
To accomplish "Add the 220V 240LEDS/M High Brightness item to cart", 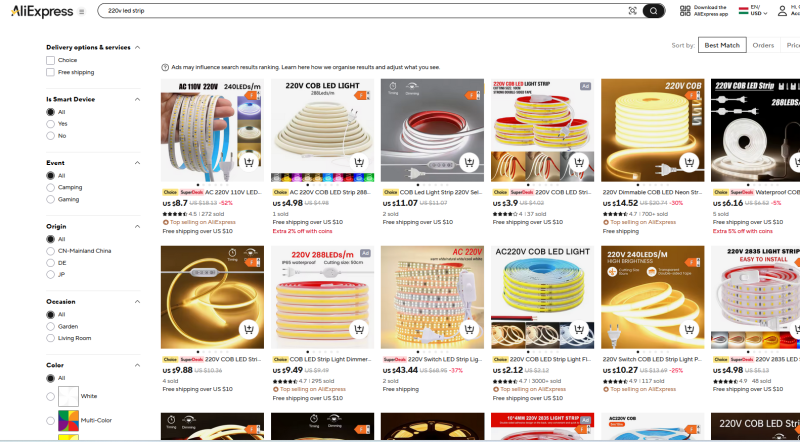I will [x=689, y=329].
